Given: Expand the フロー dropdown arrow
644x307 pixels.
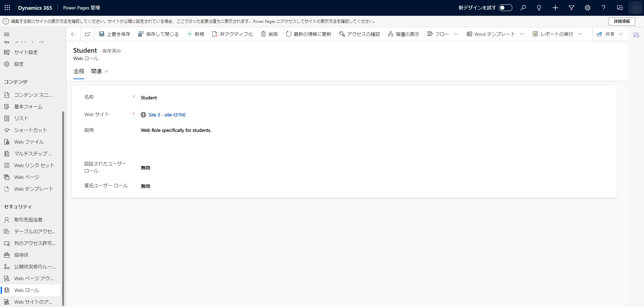Looking at the screenshot, I should point(456,34).
